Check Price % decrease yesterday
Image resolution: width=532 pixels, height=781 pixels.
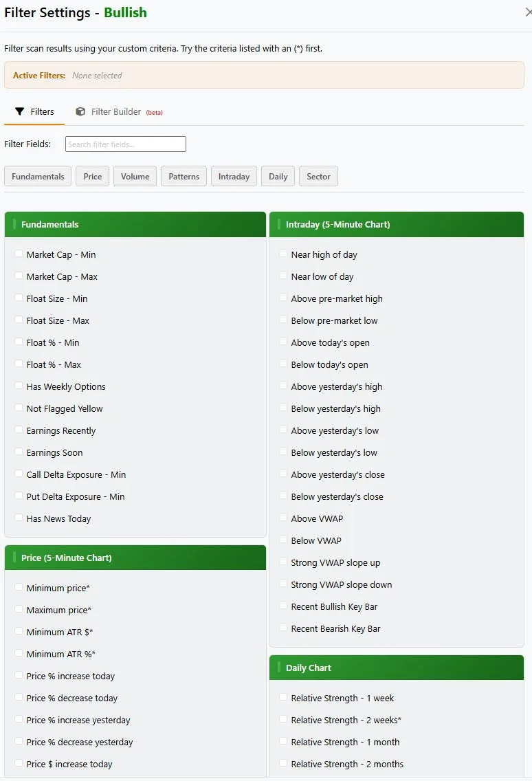19,741
